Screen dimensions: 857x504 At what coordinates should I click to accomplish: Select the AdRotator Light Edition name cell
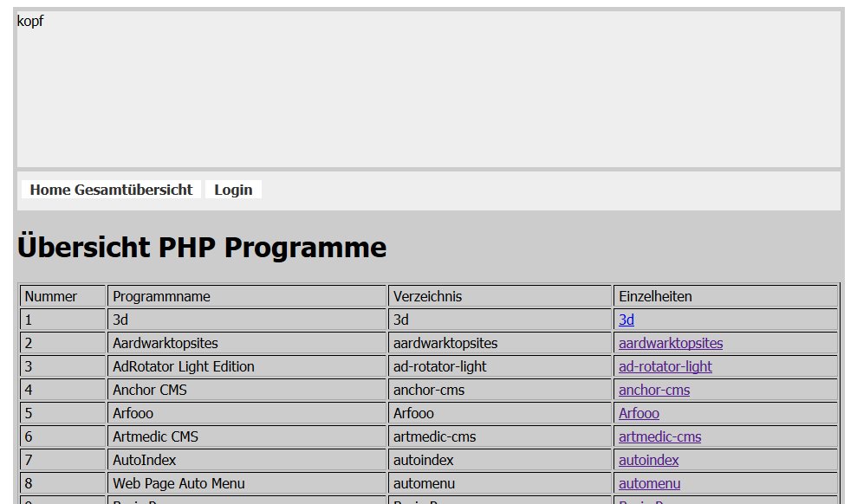pos(184,366)
